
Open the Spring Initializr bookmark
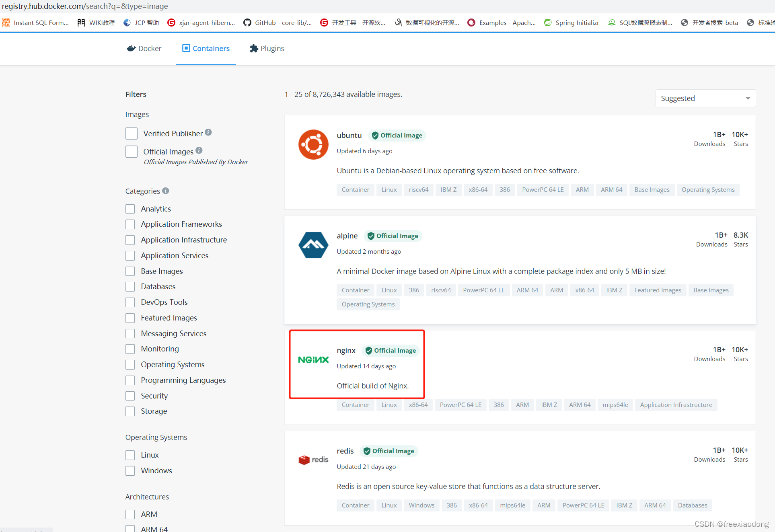[x=571, y=23]
